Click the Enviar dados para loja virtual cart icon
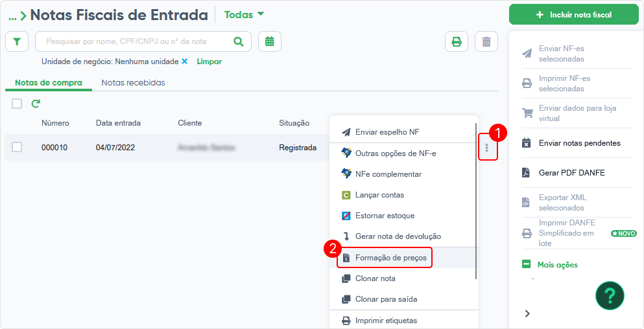 (527, 113)
